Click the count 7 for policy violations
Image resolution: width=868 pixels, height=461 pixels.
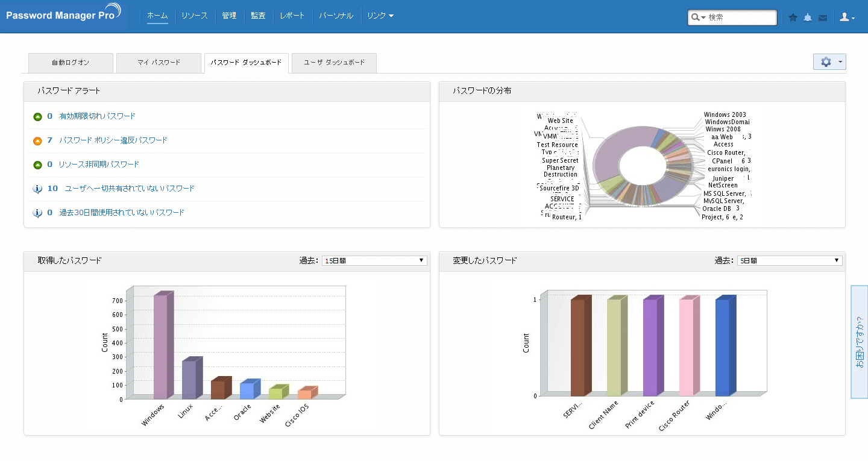coord(49,140)
